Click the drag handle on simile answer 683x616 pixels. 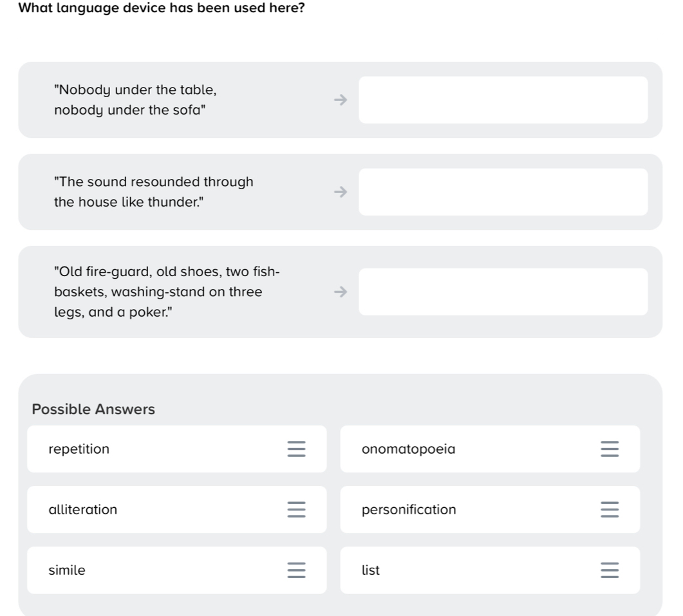(296, 570)
